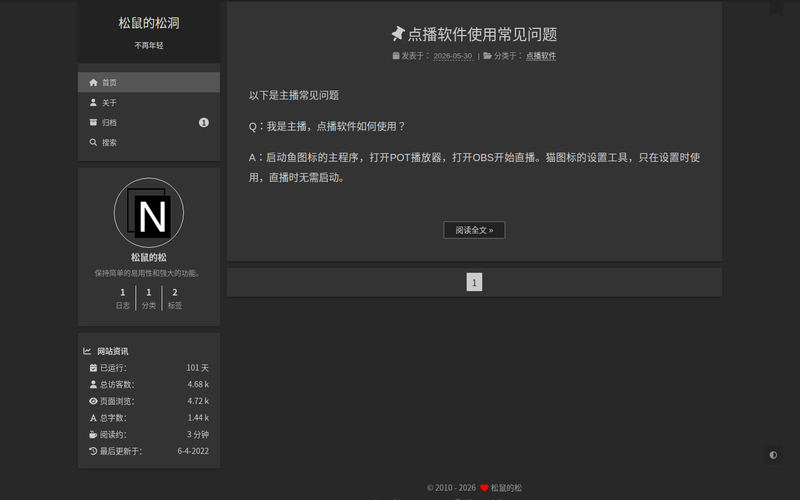Image resolution: width=800 pixels, height=500 pixels.
Task: Click the home icon beside 首页
Action: pos(93,82)
